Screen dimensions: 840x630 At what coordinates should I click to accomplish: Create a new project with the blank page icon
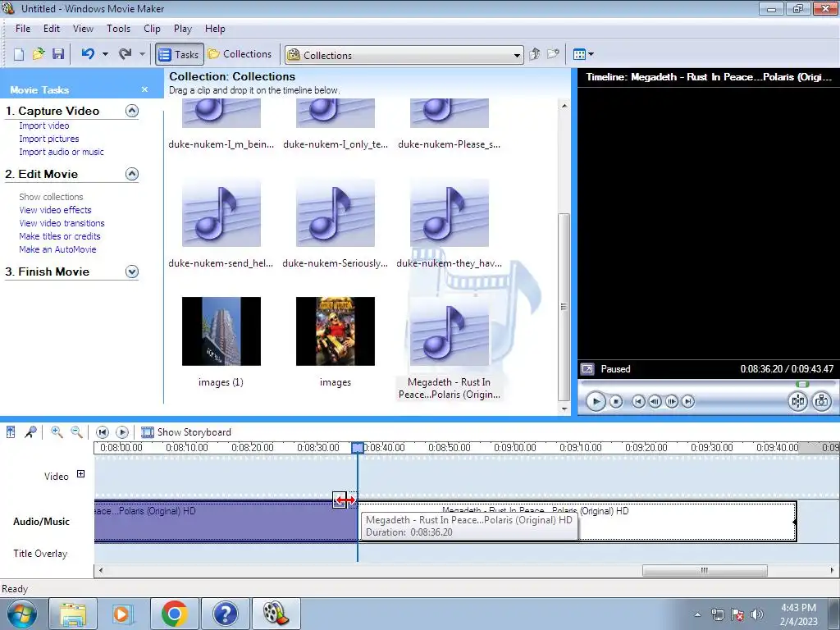(x=19, y=54)
